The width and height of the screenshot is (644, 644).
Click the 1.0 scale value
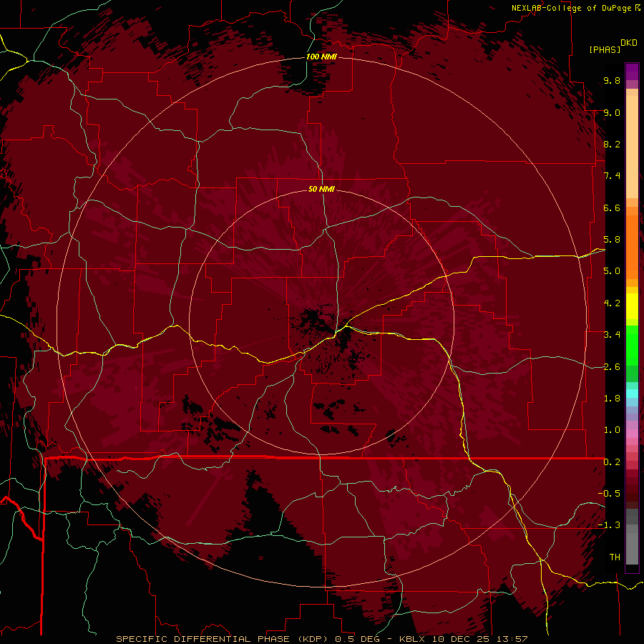(612, 430)
